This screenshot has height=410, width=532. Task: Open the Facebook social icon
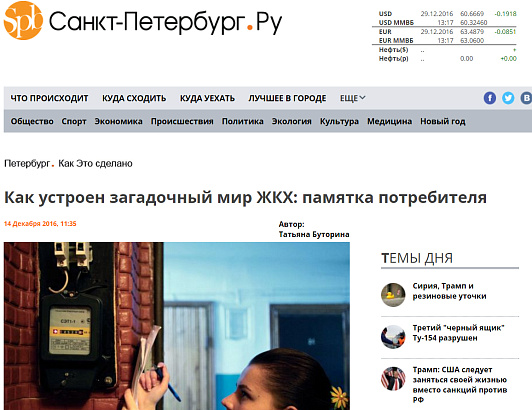click(x=490, y=98)
